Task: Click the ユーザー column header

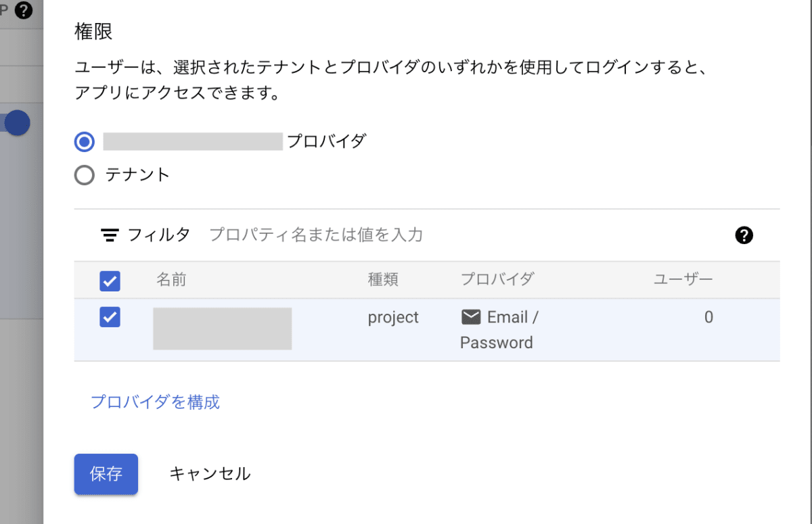Action: [683, 280]
